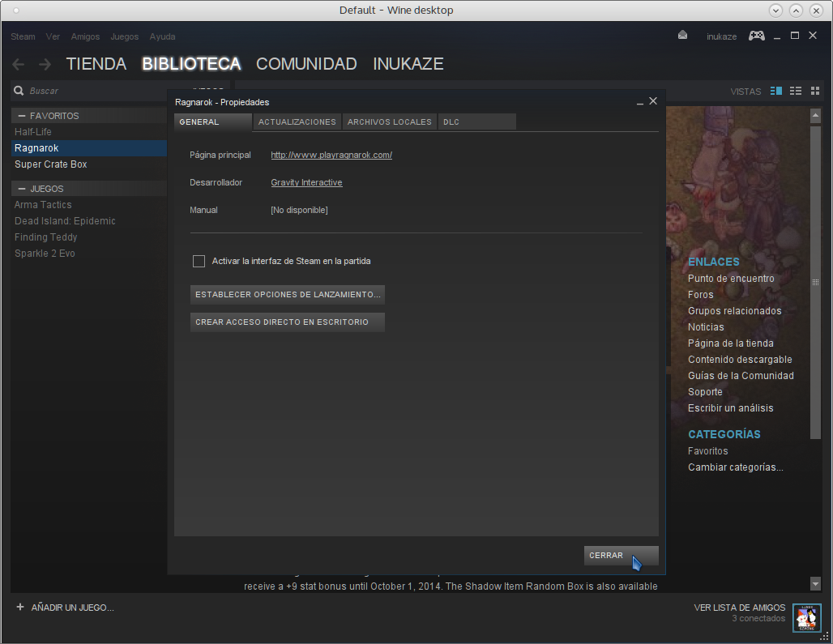Open Escribir un análisis link

(730, 407)
